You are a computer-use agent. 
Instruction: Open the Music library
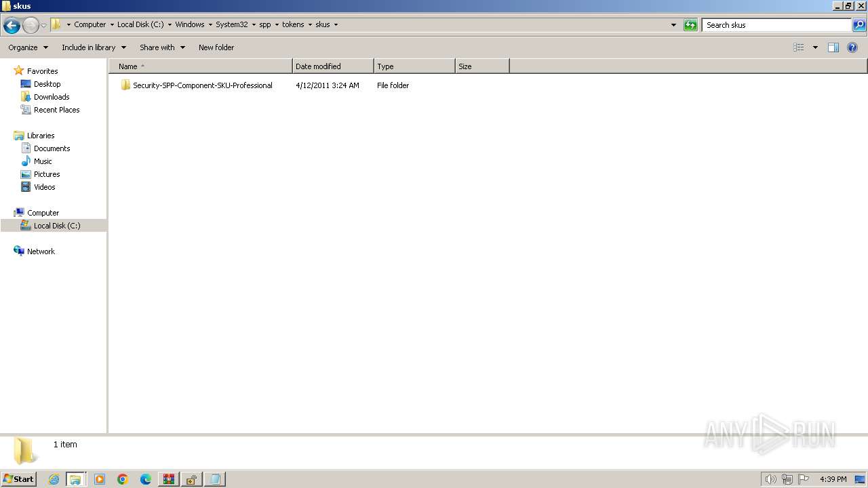click(43, 161)
